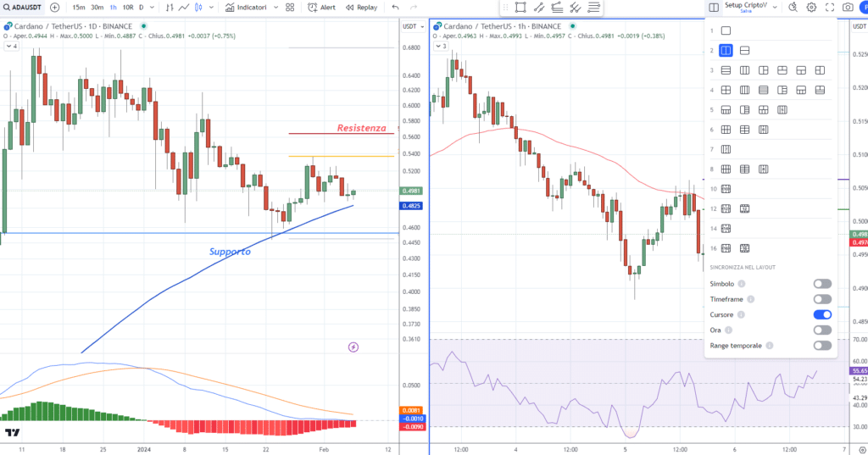Create an Alert

(x=321, y=8)
